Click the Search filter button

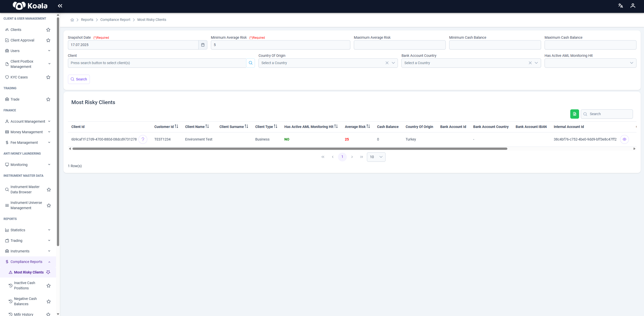[79, 79]
